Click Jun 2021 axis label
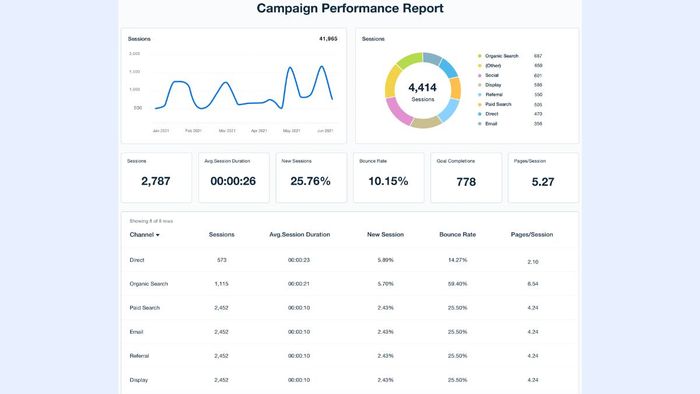Viewport: 700px width, 394px height. [x=325, y=131]
